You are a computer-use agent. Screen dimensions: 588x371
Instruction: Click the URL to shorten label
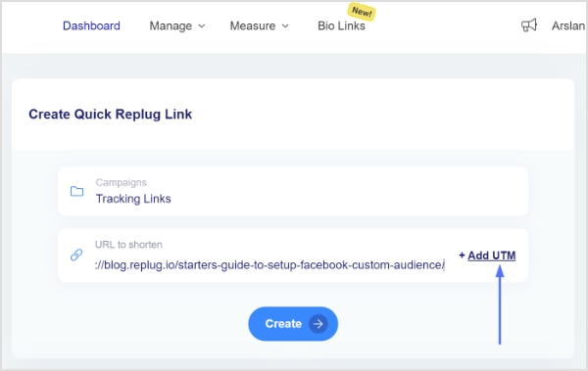[128, 245]
